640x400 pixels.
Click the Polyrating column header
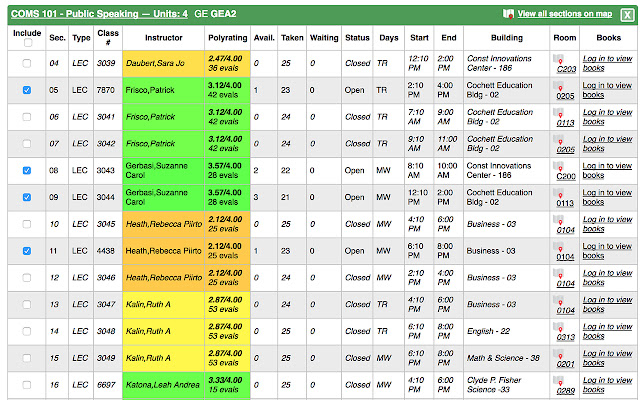227,38
